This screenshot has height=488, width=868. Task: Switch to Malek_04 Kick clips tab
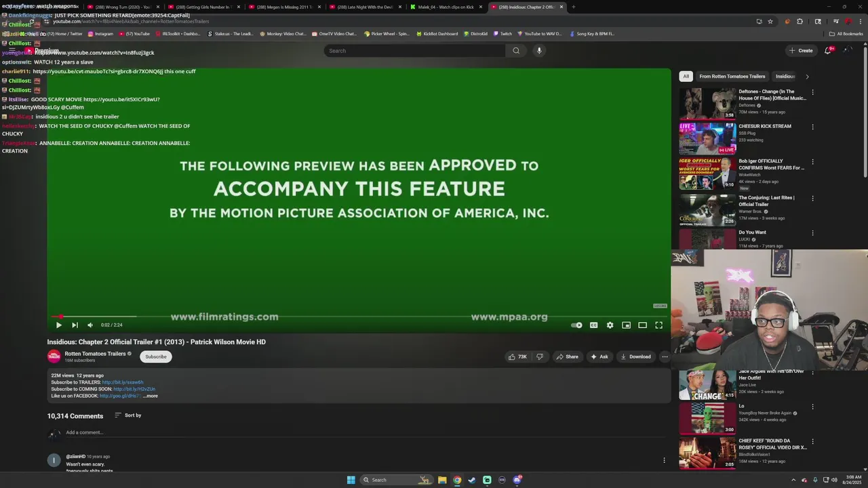coord(445,7)
